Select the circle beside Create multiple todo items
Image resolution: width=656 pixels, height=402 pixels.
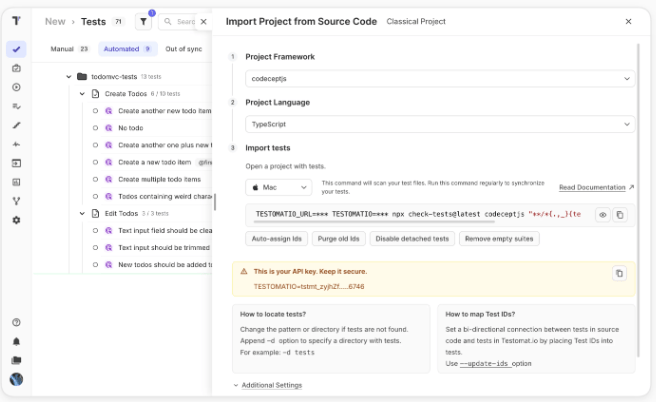pos(95,179)
